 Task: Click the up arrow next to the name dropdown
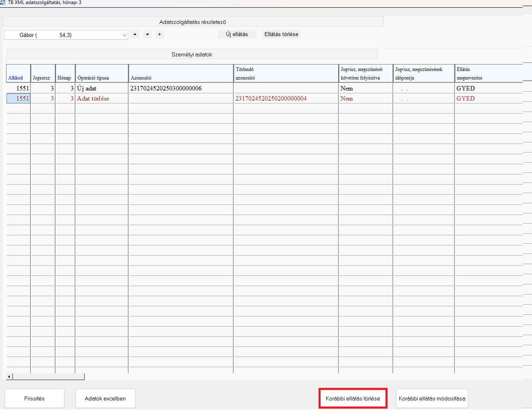(135, 34)
